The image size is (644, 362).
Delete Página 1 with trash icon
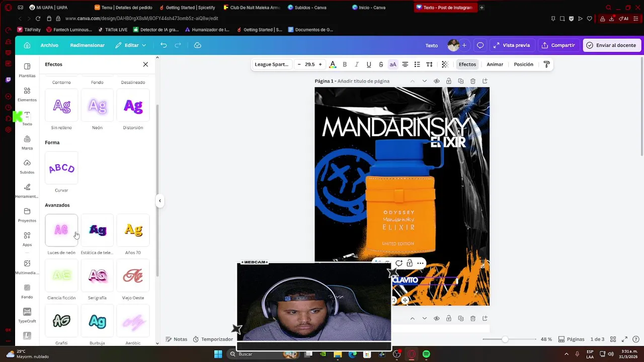[x=473, y=81]
